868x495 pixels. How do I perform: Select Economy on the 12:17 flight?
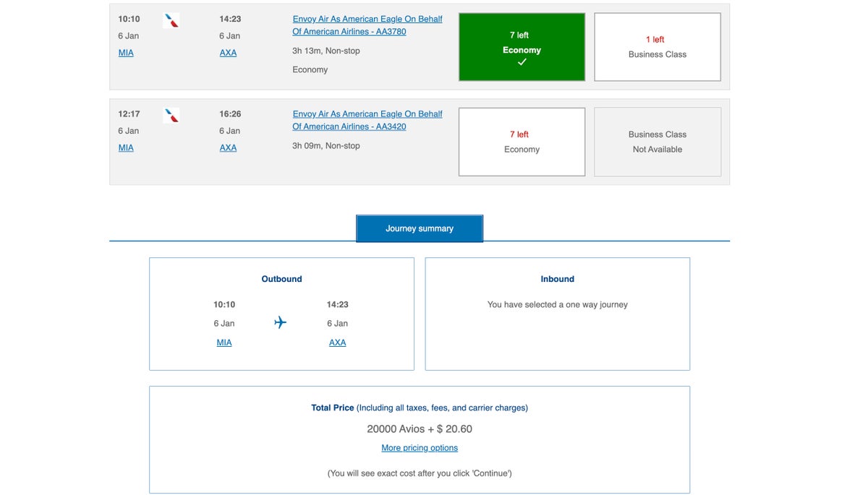point(522,142)
